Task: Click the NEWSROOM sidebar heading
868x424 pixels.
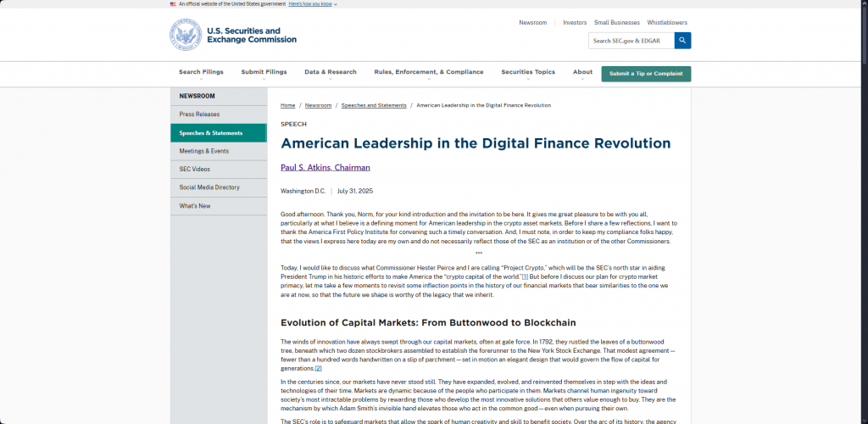Action: [197, 97]
